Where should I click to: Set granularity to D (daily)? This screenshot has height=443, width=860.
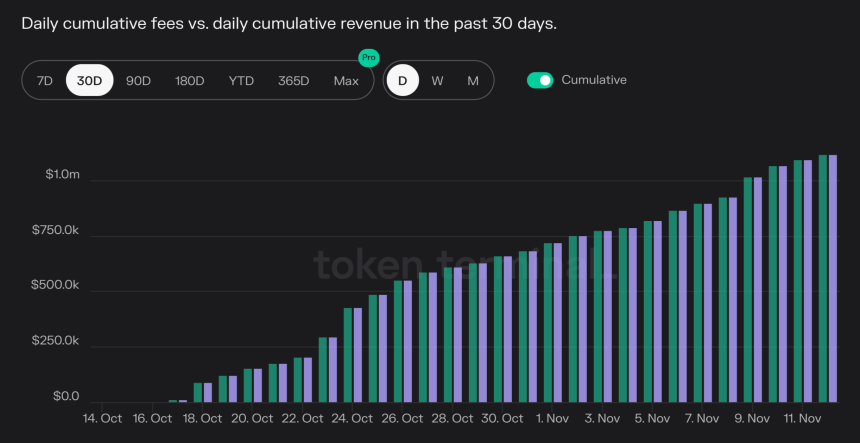tap(403, 81)
